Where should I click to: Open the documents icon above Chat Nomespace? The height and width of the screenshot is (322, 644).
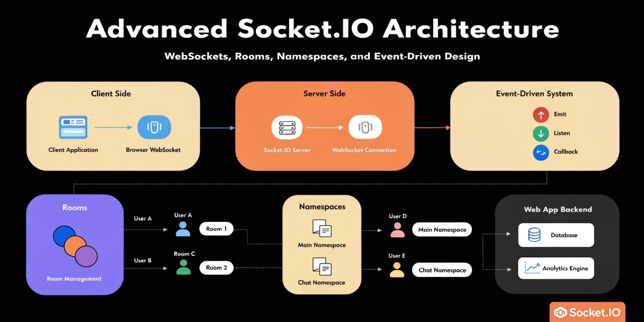pyautogui.click(x=322, y=266)
